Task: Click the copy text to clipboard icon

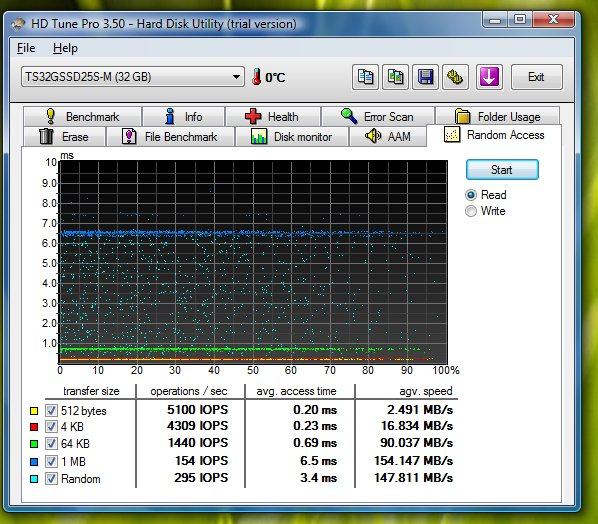Action: coord(365,77)
